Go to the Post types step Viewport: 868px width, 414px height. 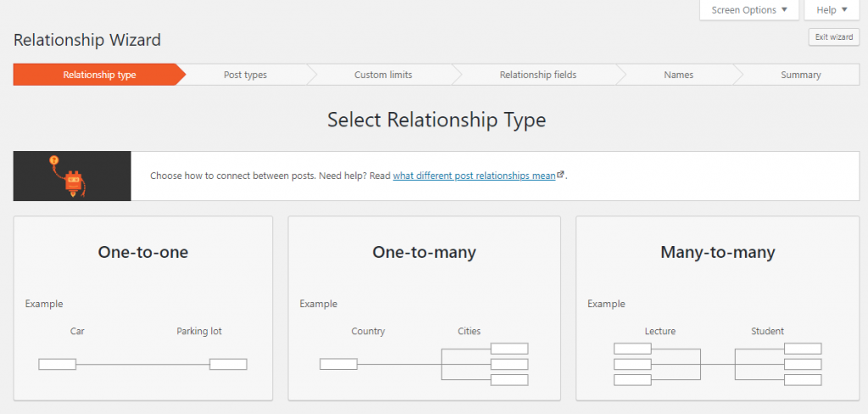245,75
